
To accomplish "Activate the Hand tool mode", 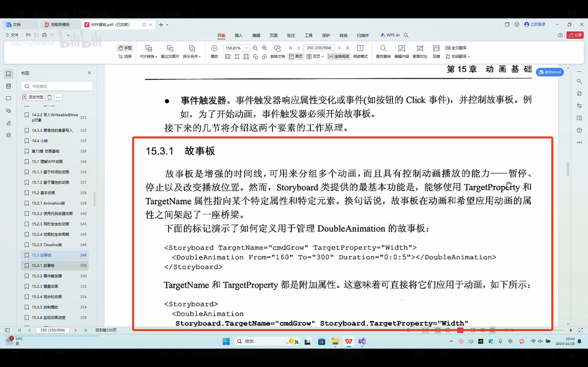I will pyautogui.click(x=125, y=48).
